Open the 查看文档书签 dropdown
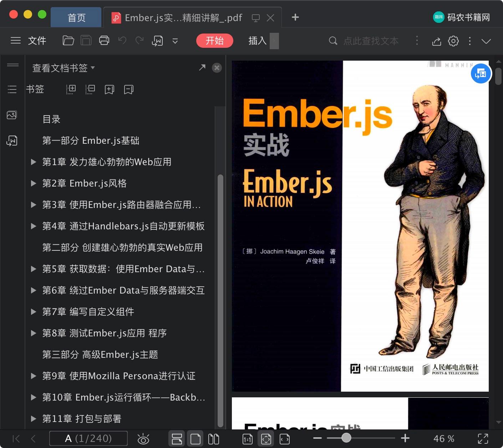The width and height of the screenshot is (503, 448). point(63,68)
